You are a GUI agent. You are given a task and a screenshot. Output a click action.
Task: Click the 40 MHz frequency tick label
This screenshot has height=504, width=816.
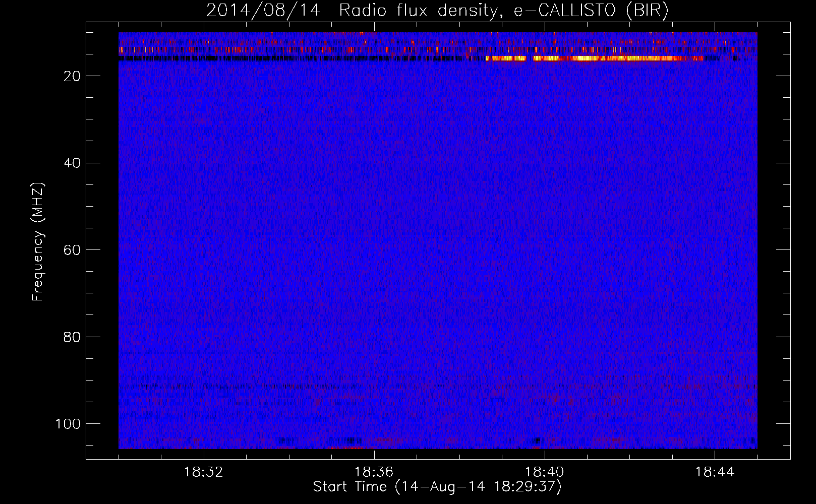(x=72, y=163)
